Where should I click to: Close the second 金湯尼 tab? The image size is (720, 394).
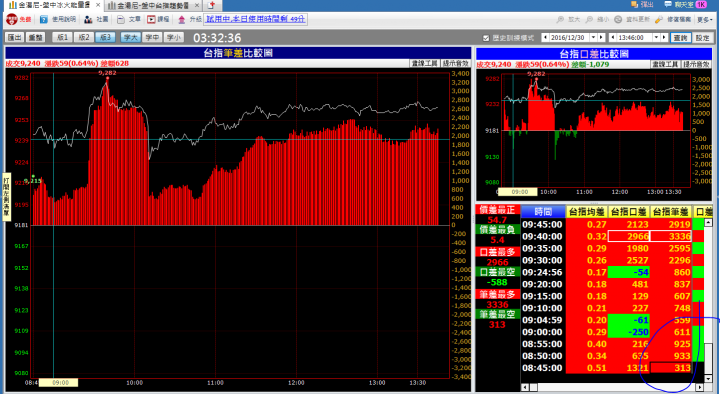pos(197,6)
